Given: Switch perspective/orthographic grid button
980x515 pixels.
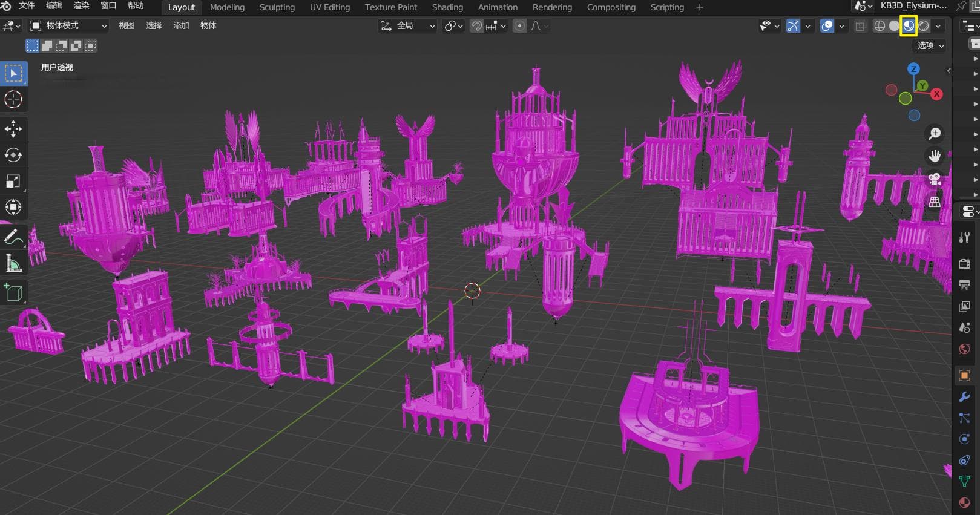Looking at the screenshot, I should pos(935,202).
